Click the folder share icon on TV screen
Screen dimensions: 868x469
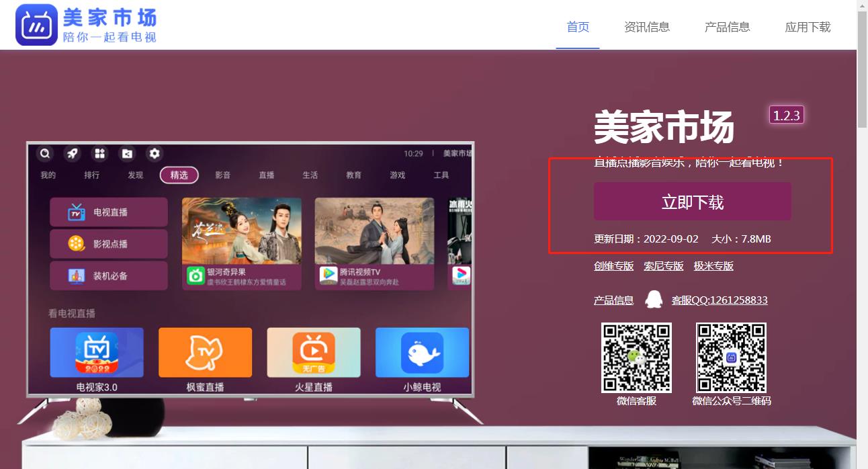click(127, 154)
